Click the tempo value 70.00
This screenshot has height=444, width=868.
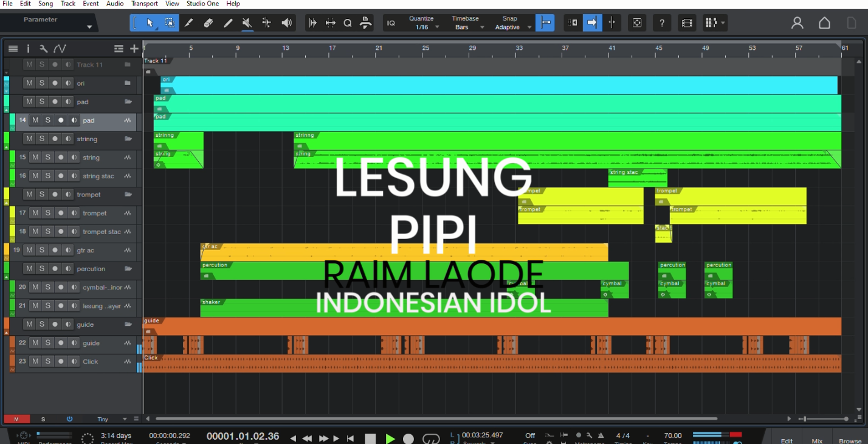[673, 435]
